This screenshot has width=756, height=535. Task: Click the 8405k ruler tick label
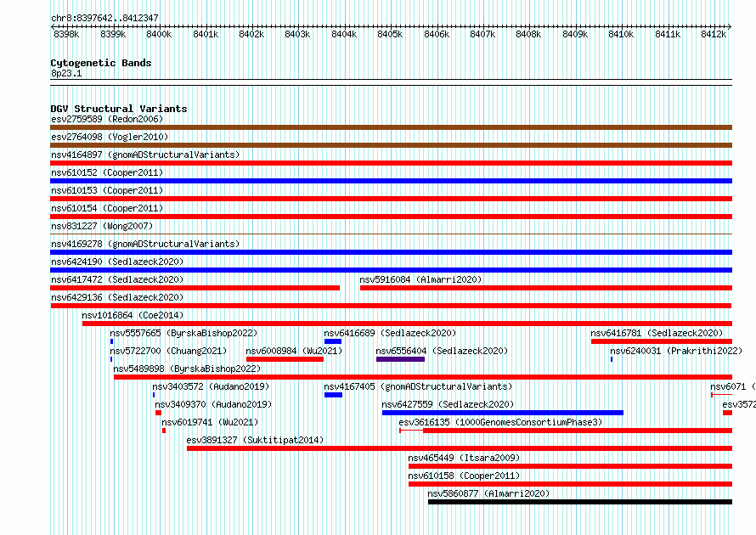390,34
